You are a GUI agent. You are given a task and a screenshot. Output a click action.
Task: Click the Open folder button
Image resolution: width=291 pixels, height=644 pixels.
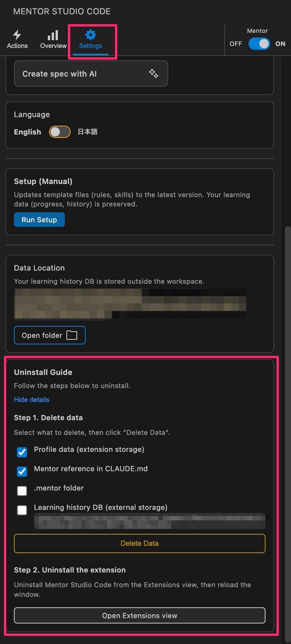point(49,335)
